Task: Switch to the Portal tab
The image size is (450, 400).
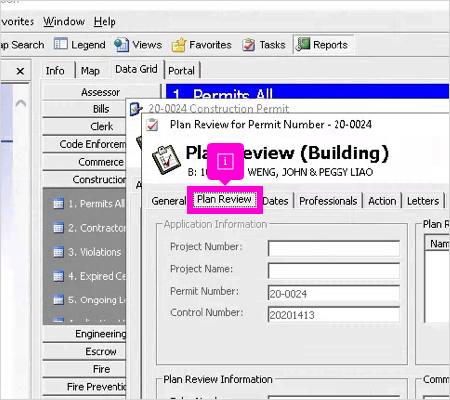Action: coord(181,71)
